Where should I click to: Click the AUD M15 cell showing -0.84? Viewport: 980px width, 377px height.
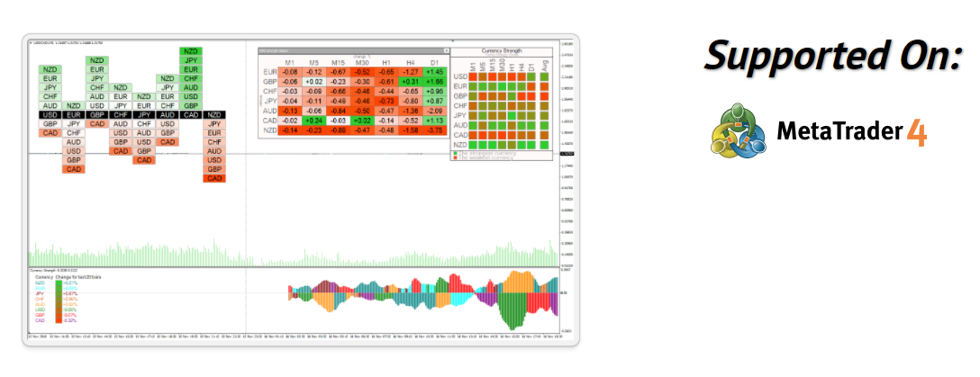click(338, 111)
